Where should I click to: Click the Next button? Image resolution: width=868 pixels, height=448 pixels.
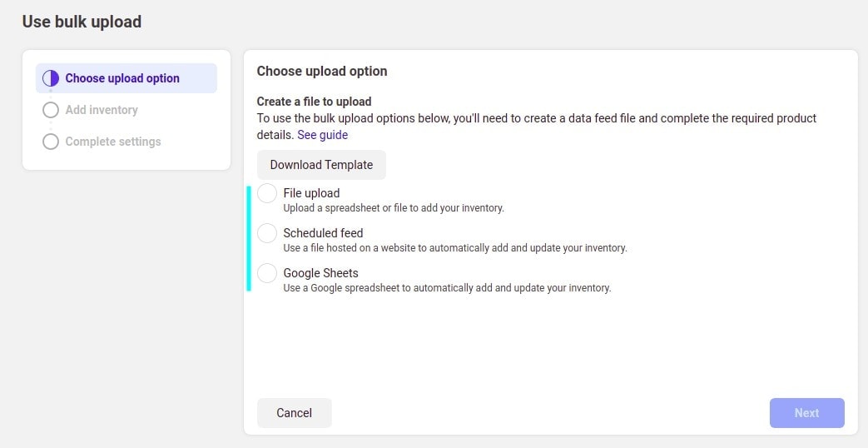pos(807,412)
